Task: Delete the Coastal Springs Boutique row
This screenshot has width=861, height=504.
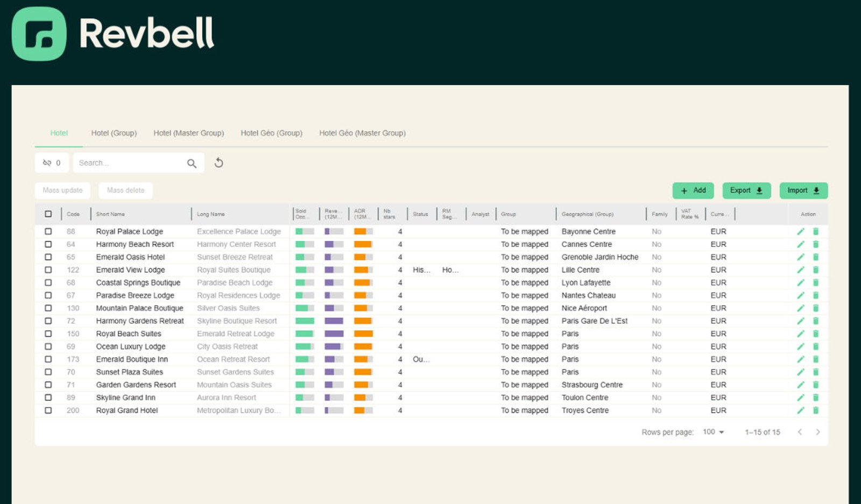Action: [x=816, y=282]
